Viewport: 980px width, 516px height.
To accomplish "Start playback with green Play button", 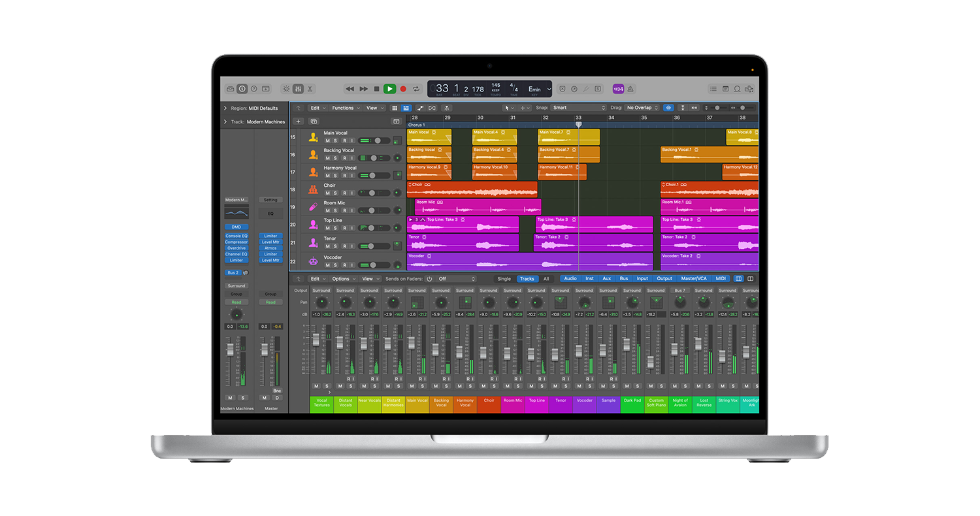I will pyautogui.click(x=389, y=89).
